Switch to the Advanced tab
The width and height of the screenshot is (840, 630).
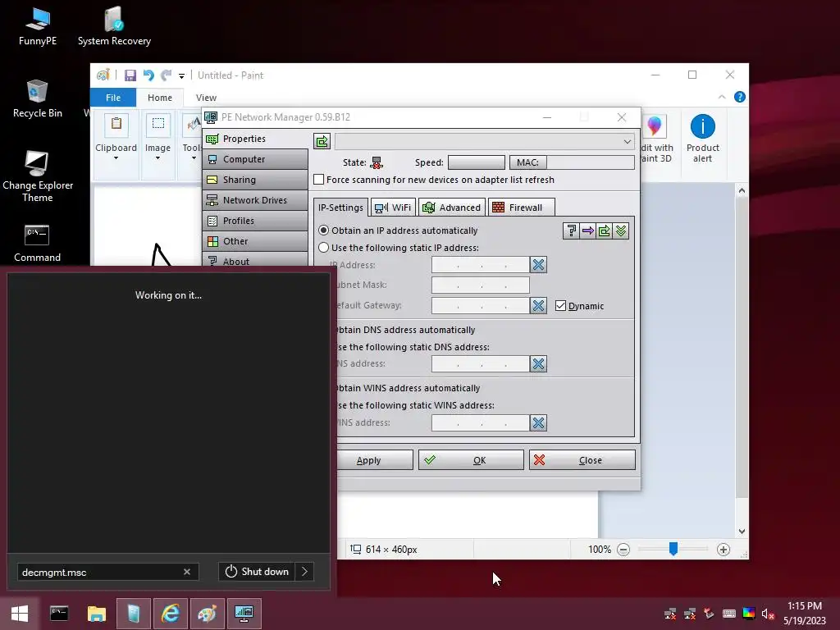point(452,208)
